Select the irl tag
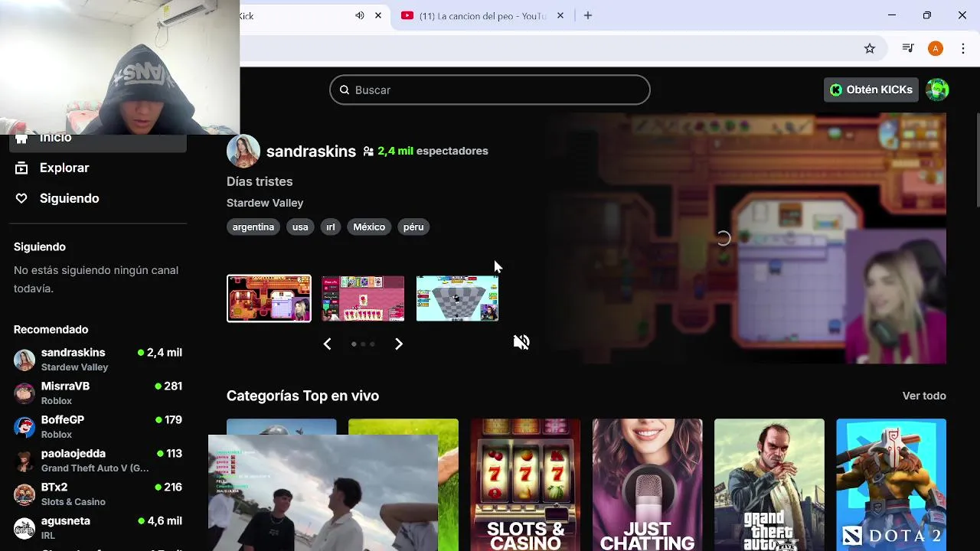 pos(331,227)
